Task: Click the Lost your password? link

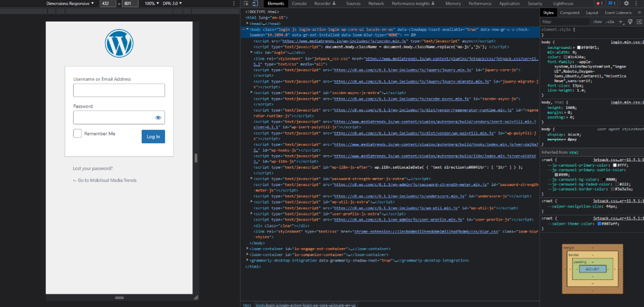Action: tap(93, 168)
